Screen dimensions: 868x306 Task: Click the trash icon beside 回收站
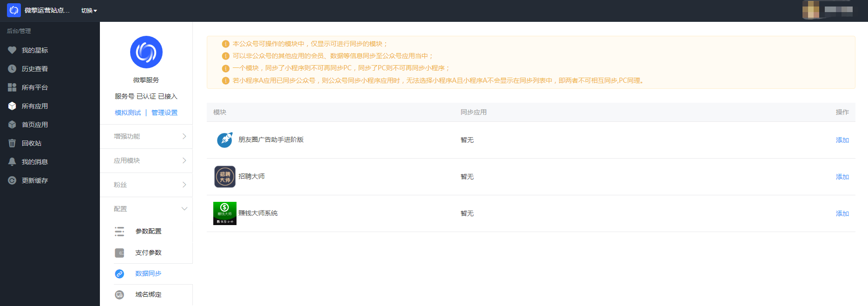click(x=12, y=143)
